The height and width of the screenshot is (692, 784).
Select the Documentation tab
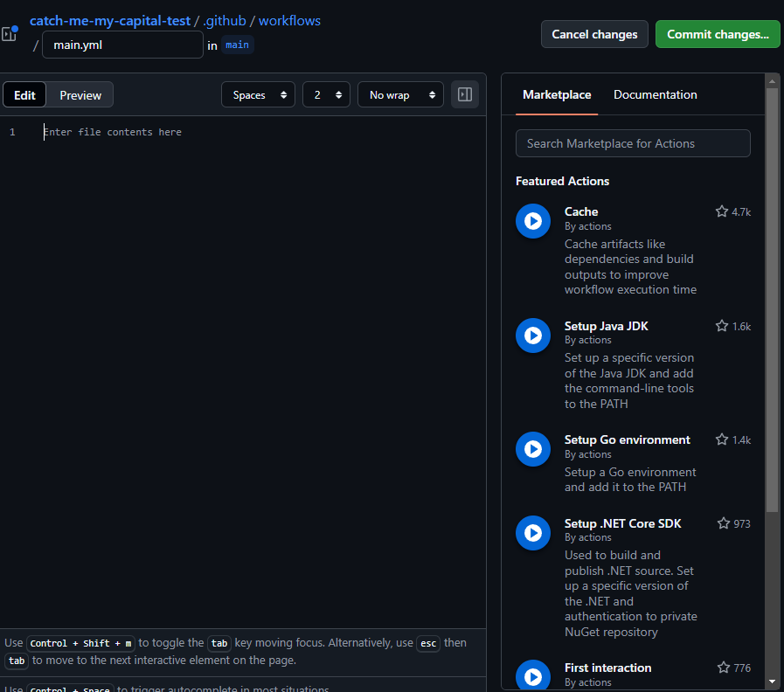pos(655,94)
